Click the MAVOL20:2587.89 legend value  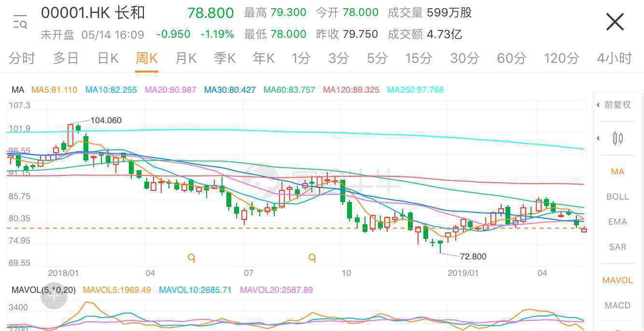(276, 290)
